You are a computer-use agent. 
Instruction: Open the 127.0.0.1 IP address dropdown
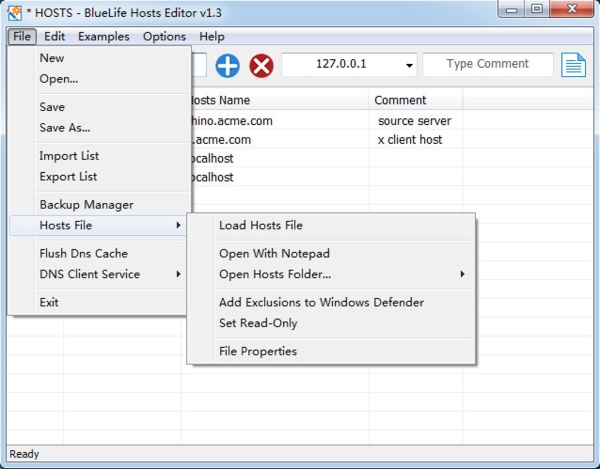pos(409,65)
